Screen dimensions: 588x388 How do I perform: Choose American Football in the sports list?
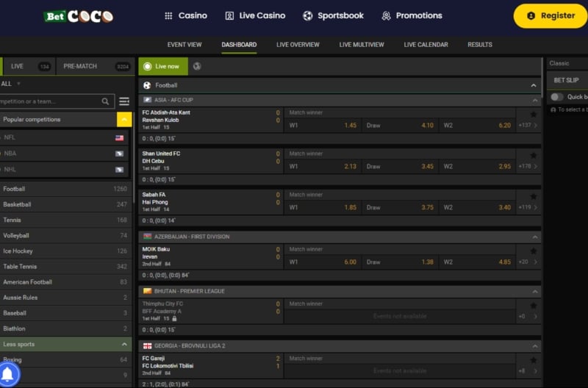coord(65,282)
